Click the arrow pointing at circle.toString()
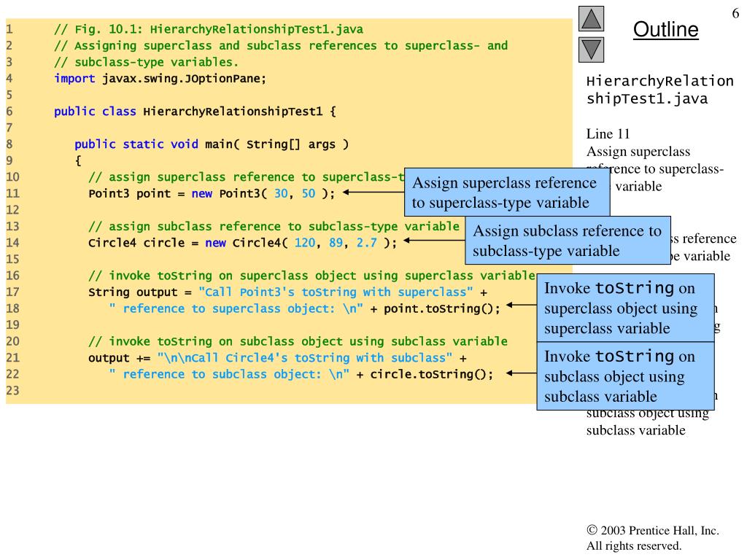This screenshot has width=747, height=560. [x=521, y=373]
